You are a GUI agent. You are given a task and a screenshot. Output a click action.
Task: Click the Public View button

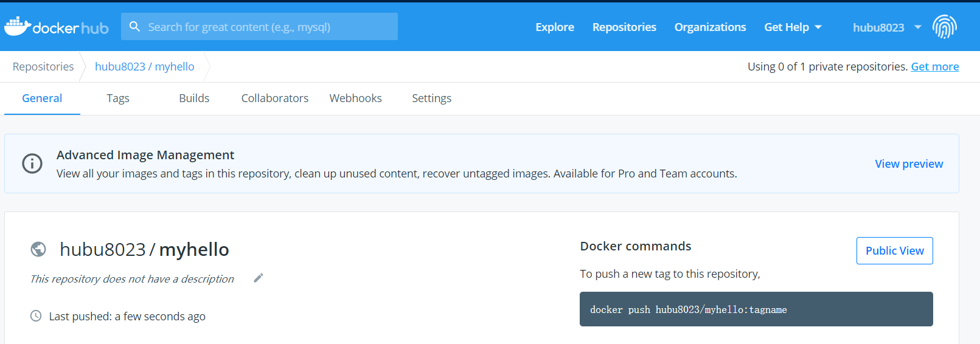tap(894, 250)
